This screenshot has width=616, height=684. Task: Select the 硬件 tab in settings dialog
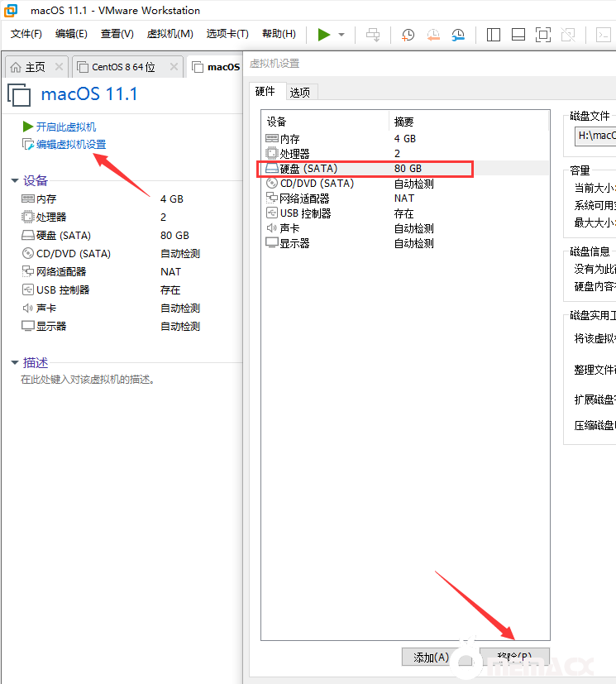pyautogui.click(x=265, y=91)
